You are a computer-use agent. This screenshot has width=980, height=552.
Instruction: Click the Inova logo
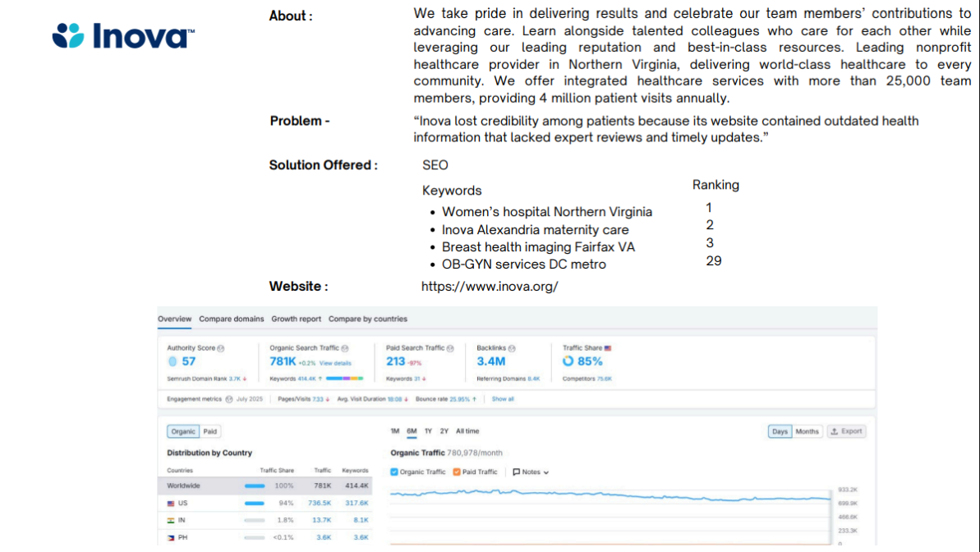pos(123,35)
